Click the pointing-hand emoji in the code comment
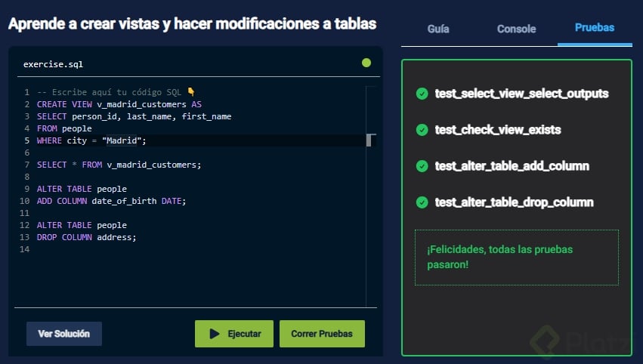 click(x=191, y=92)
